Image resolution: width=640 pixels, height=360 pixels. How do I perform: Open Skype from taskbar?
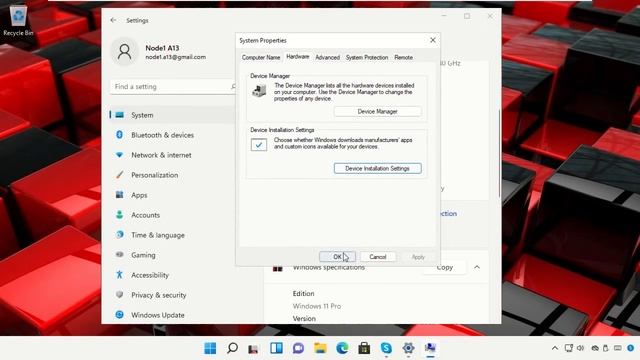point(386,348)
